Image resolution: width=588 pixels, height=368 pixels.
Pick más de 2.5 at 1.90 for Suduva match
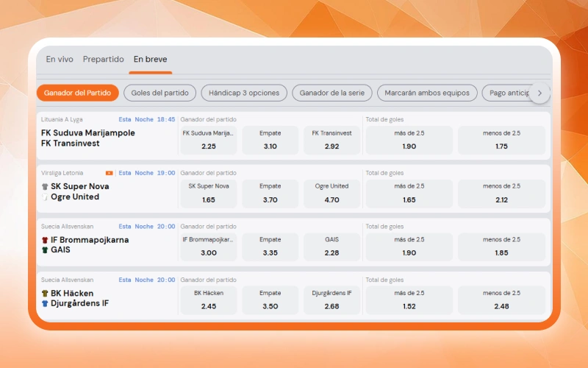[409, 140]
